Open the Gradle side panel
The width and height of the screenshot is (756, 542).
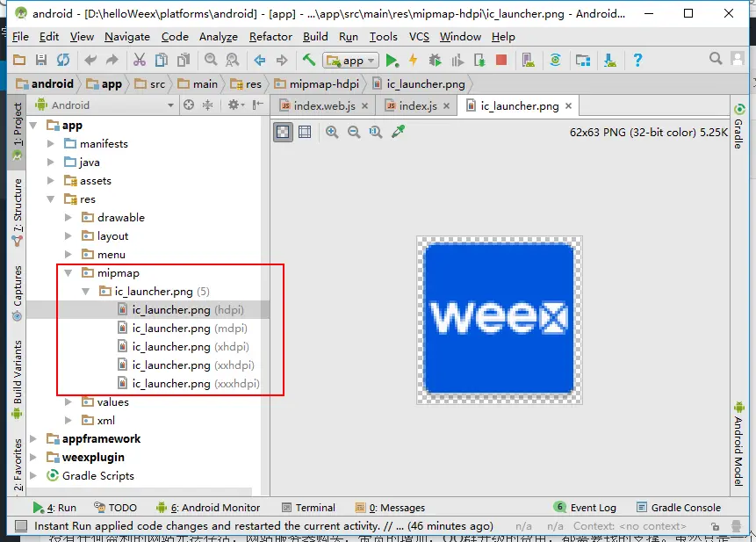click(x=738, y=126)
